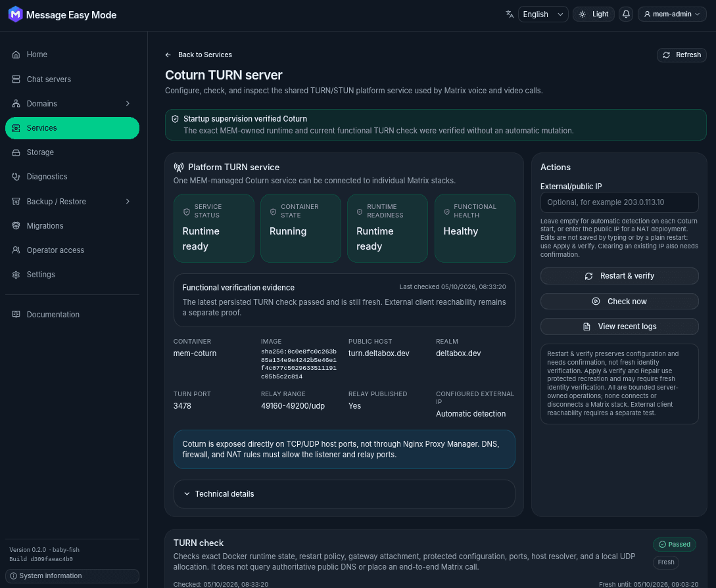Open notifications via the bell icon
This screenshot has width=716, height=588.
(x=626, y=14)
